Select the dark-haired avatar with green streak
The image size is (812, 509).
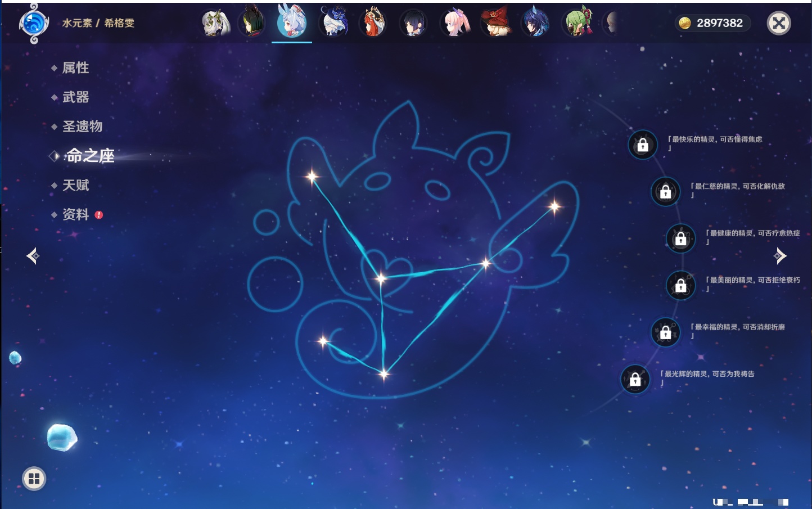251,23
